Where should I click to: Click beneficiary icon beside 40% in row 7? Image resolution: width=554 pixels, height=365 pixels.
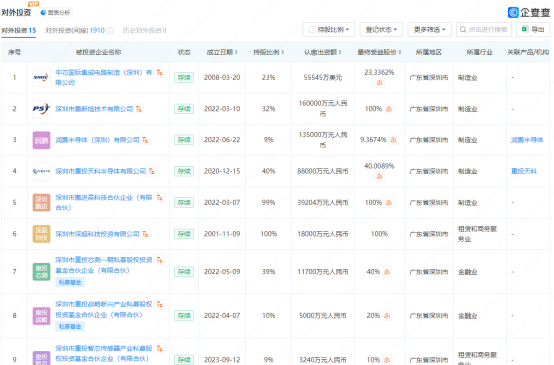point(387,272)
